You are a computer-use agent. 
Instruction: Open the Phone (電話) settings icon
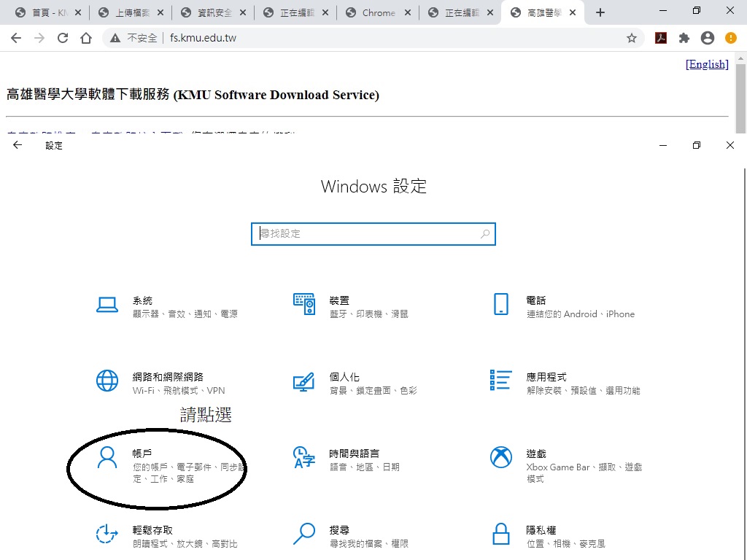coord(500,304)
